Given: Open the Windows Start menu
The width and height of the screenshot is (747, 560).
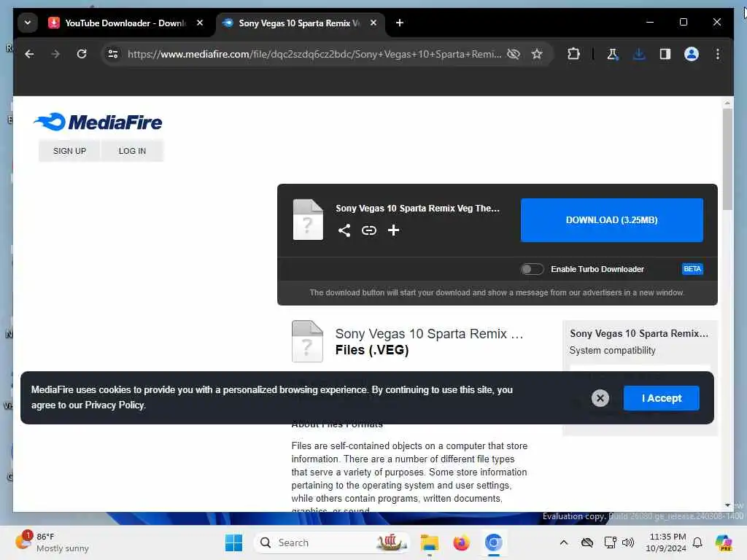Looking at the screenshot, I should click(233, 542).
